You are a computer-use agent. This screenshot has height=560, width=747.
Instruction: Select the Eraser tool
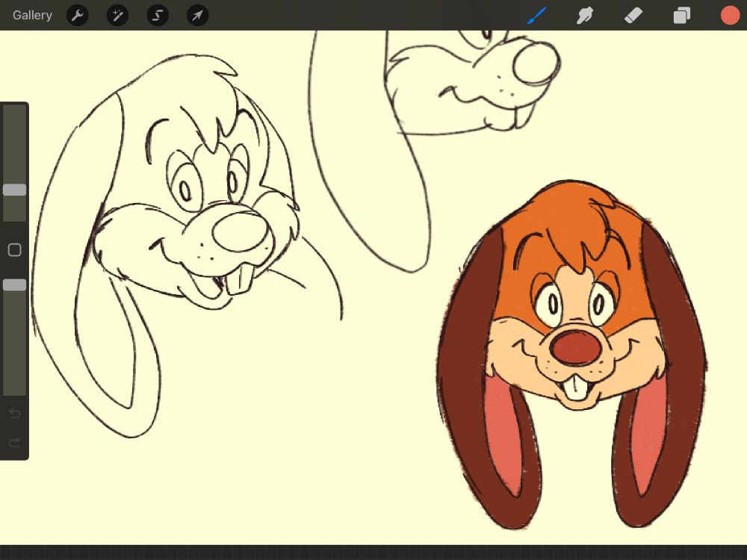point(633,15)
